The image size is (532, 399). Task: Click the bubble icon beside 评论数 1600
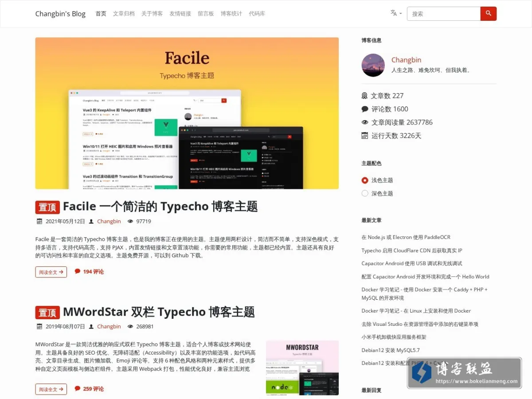(x=365, y=109)
